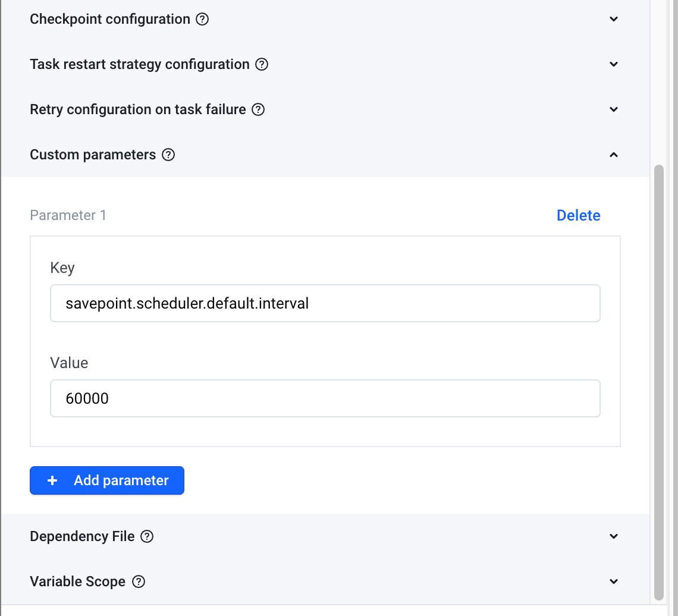The image size is (678, 616).
Task: Open help icon for Retry configuration on task failure
Action: point(258,109)
